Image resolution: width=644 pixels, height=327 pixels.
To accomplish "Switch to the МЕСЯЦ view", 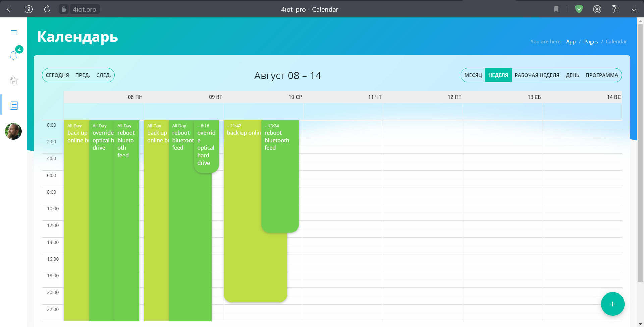I will [x=473, y=75].
